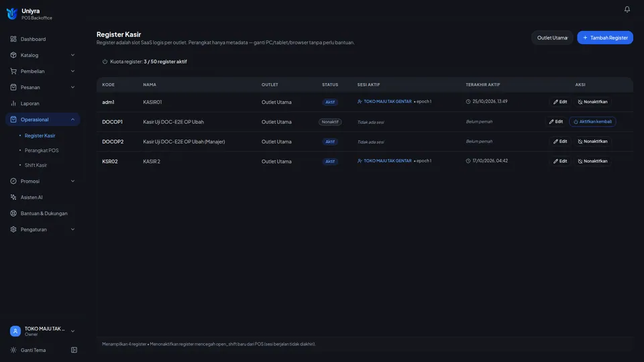Screen dimensions: 644x362
Task: Click the Kuota register 3 / 50 text
Action: tap(165, 62)
